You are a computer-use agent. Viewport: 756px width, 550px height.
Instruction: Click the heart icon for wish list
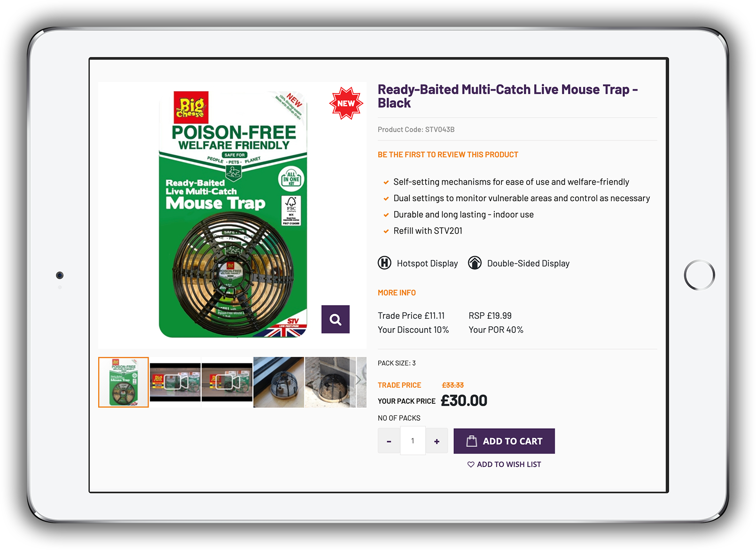coord(471,464)
